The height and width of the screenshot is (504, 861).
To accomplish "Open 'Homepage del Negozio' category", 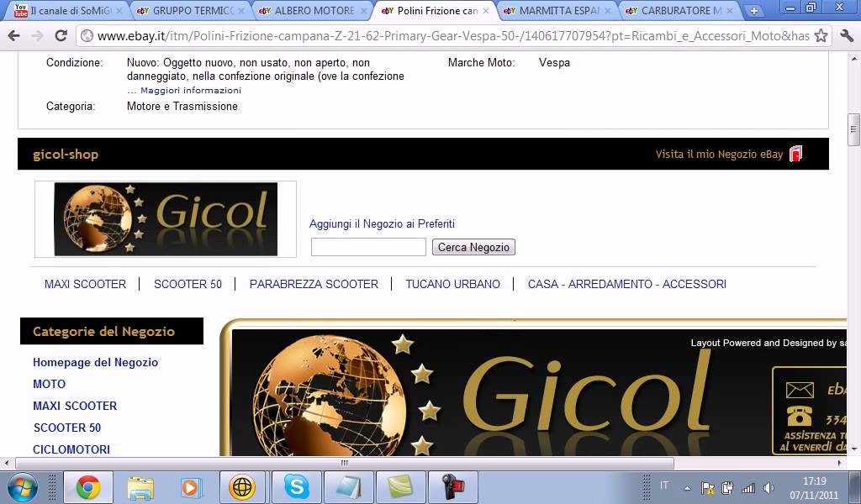I will [x=96, y=363].
